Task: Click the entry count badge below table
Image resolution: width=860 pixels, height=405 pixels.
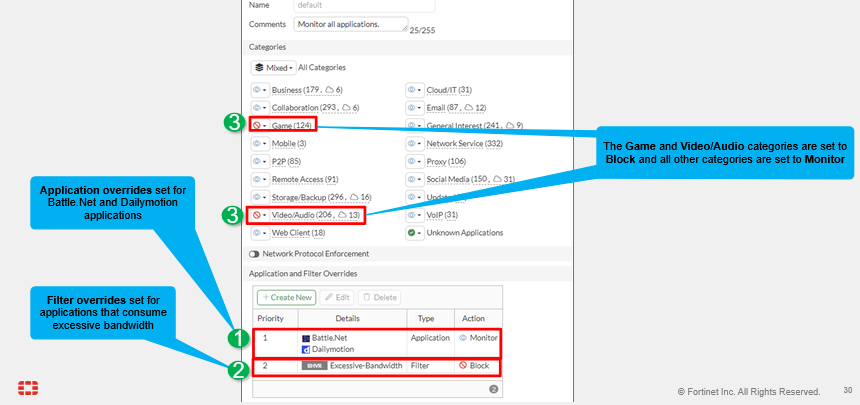Action: tap(493, 389)
